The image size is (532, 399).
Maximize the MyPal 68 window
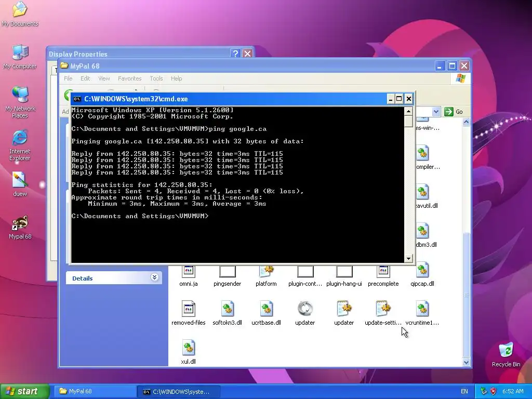click(x=452, y=66)
